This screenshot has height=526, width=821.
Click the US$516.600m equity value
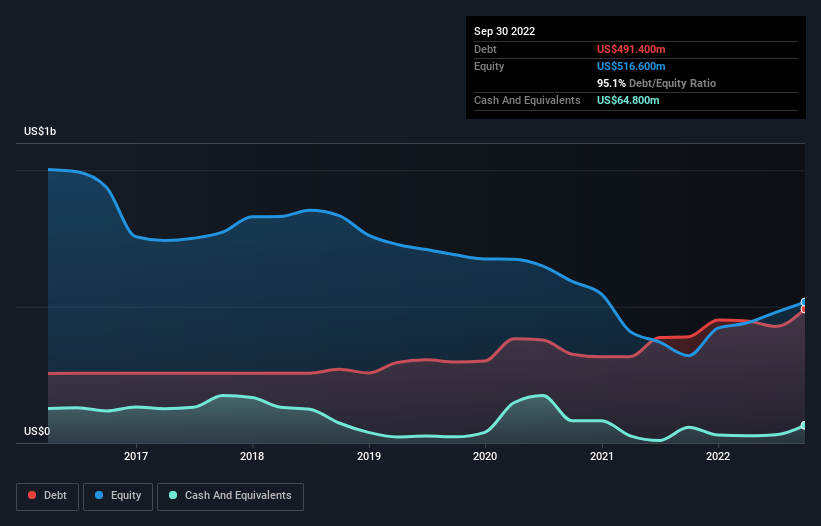click(x=631, y=66)
